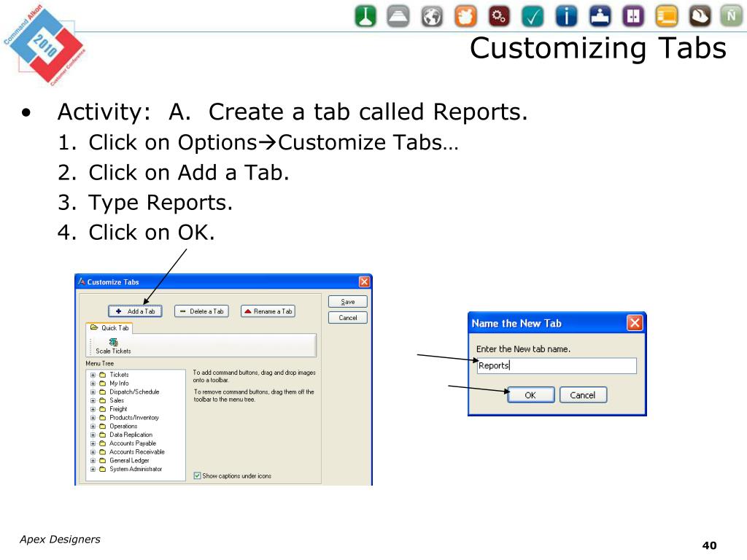Select the Accounts Receivable label in Menu Tree

click(136, 452)
